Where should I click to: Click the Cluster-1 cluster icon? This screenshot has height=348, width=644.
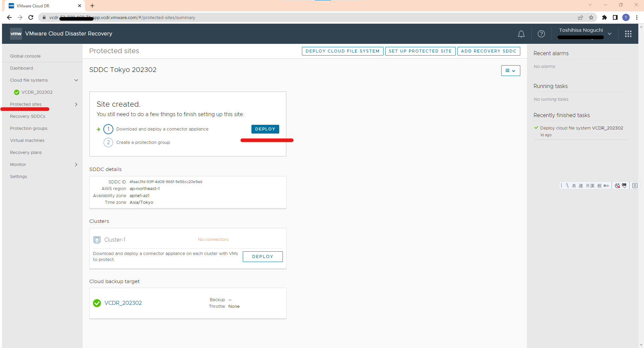pos(97,240)
